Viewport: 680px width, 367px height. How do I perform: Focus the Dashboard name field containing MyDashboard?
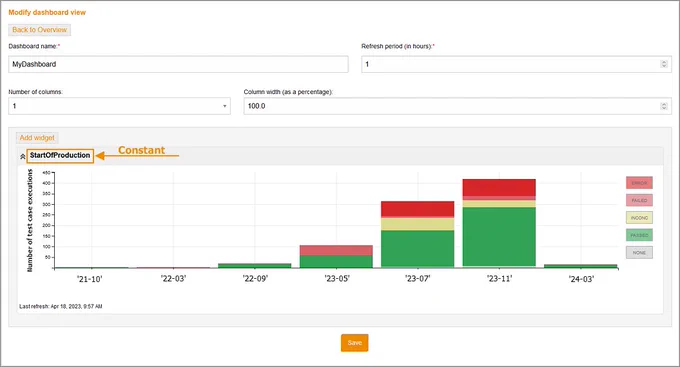click(x=178, y=64)
